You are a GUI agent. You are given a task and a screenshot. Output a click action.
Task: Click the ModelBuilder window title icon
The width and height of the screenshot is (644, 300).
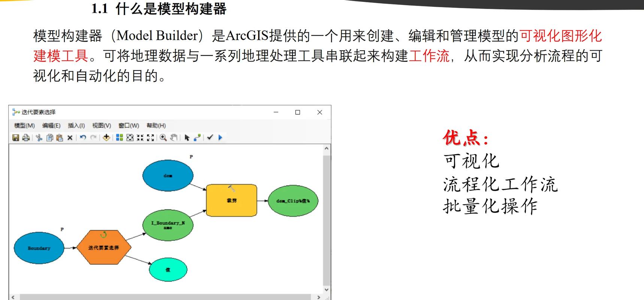pos(16,112)
